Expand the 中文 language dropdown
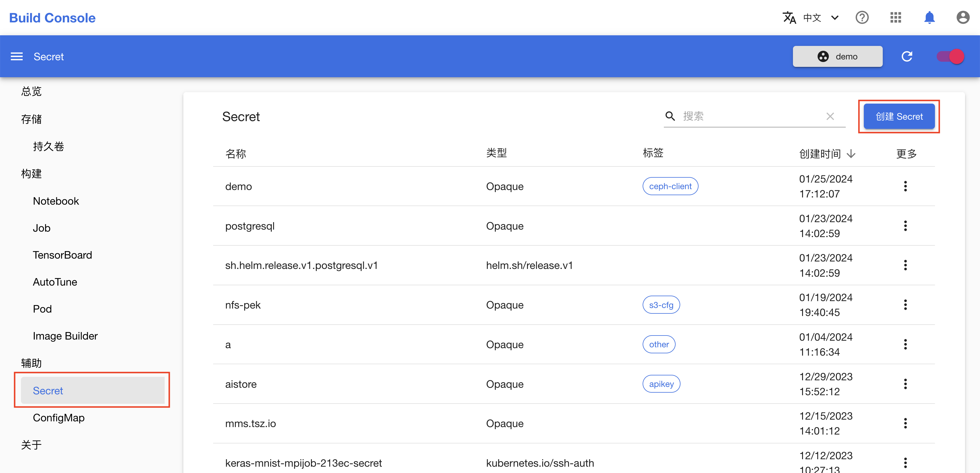 coord(820,18)
